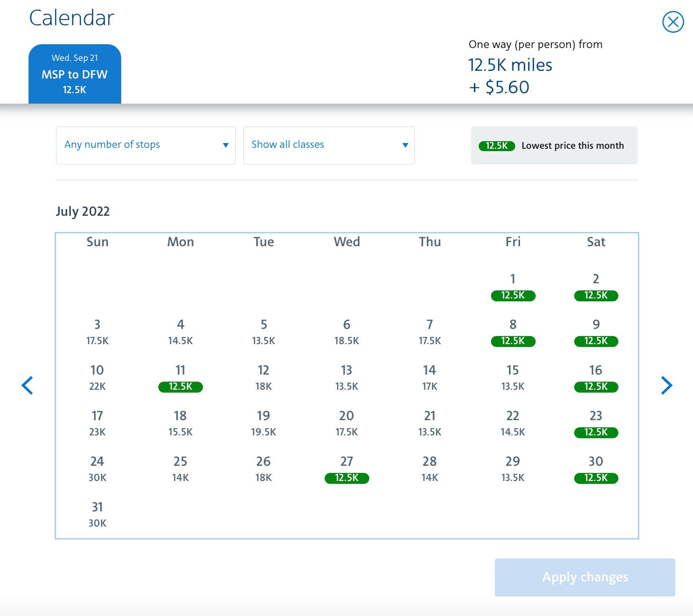
Task: Select July 1 with 12.5K fare
Action: coord(513,287)
